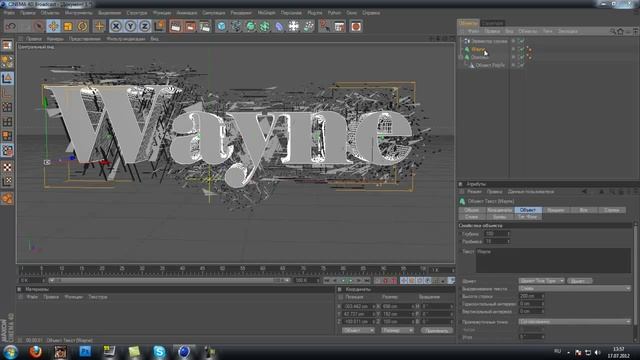This screenshot has height=360, width=640.
Task: Click the Render View clapperboard icon
Action: click(x=176, y=26)
